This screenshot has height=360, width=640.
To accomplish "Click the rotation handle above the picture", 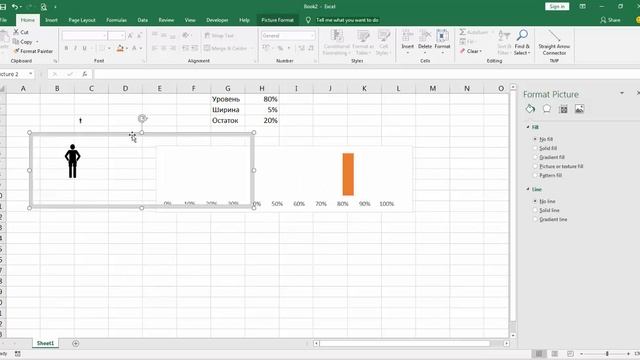I will pos(142,118).
